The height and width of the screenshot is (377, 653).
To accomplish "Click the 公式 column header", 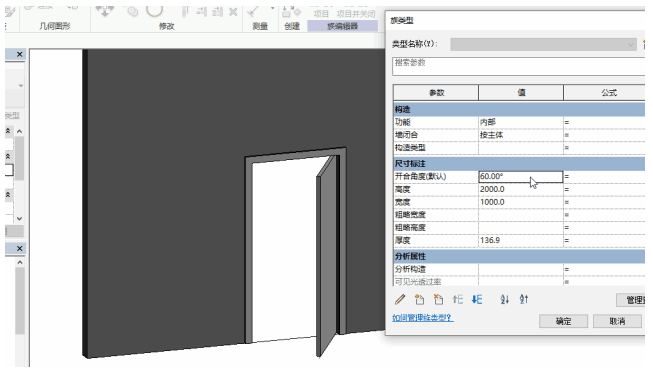I will coord(604,92).
